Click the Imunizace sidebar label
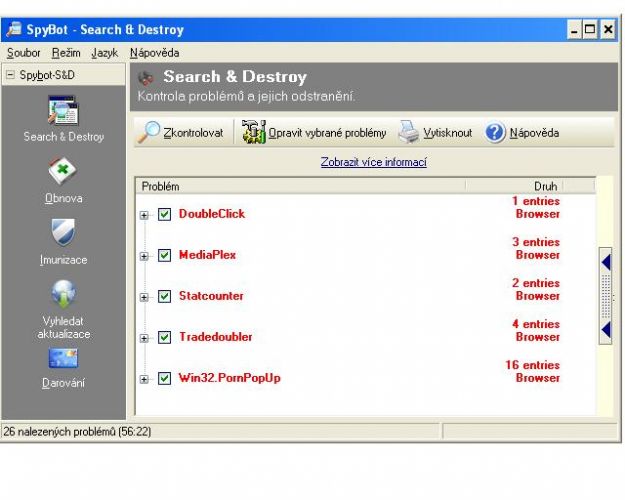The height and width of the screenshot is (500, 625). coord(63,260)
